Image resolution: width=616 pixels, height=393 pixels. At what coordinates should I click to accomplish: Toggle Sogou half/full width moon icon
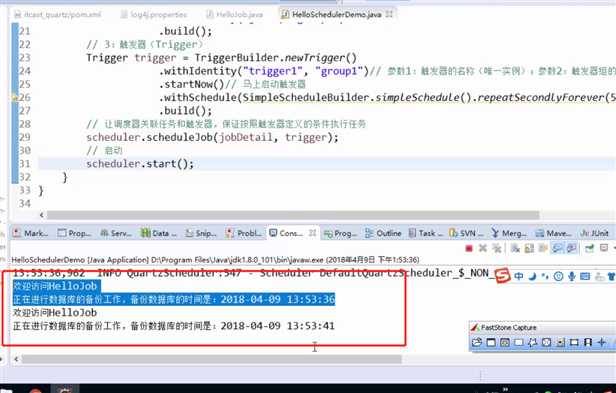(532, 276)
